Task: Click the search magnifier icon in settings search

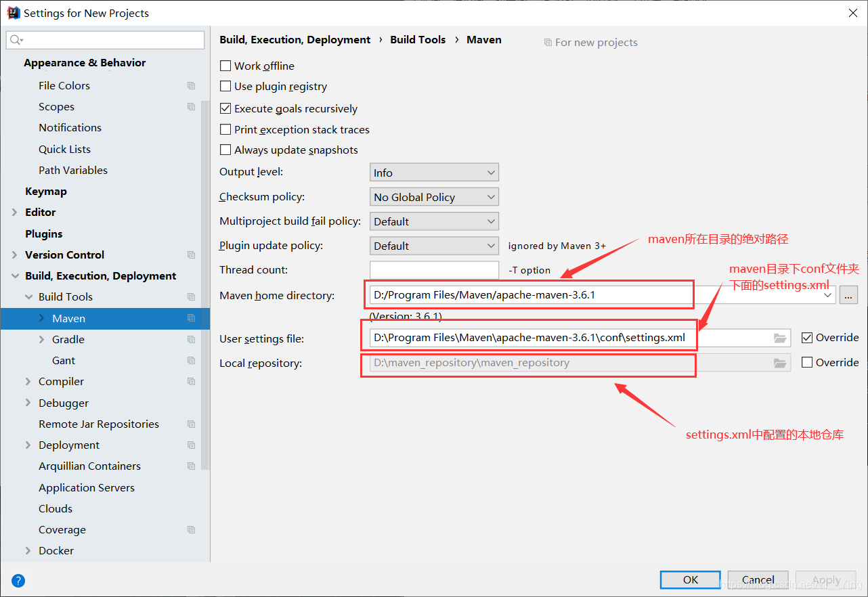Action: coord(14,41)
